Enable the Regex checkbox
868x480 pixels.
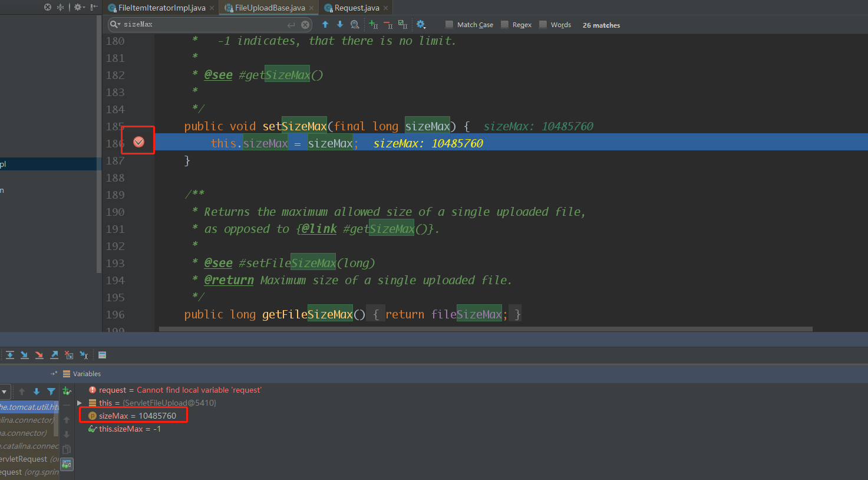pyautogui.click(x=503, y=24)
